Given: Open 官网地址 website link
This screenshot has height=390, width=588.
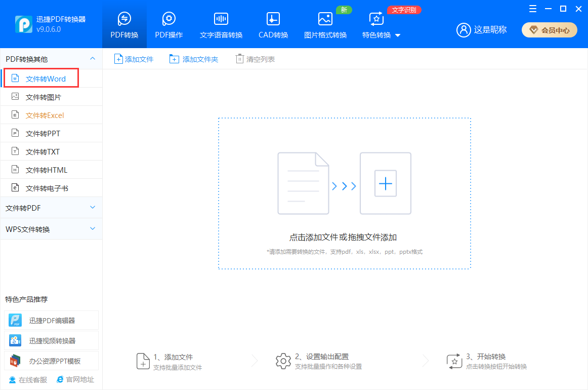Looking at the screenshot, I should (75, 380).
